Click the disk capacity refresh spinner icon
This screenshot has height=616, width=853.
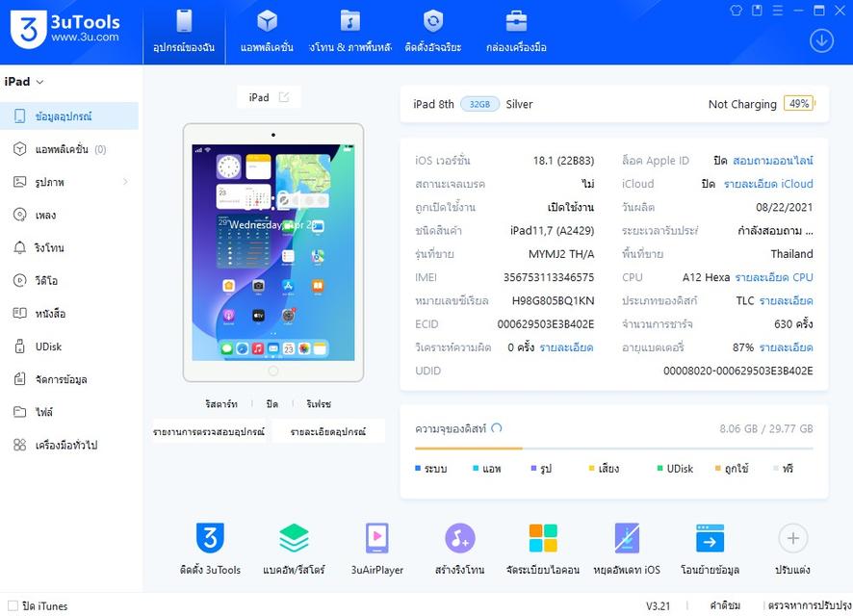point(496,428)
